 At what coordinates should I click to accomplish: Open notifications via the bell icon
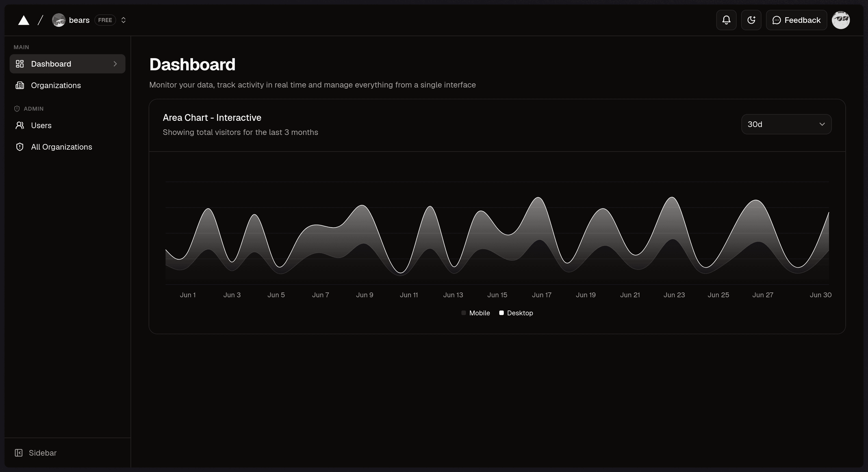coord(726,20)
